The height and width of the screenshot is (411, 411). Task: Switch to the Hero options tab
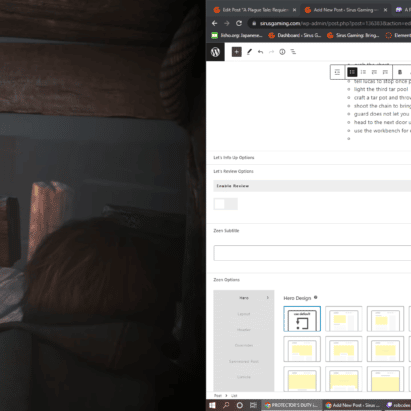(244, 298)
